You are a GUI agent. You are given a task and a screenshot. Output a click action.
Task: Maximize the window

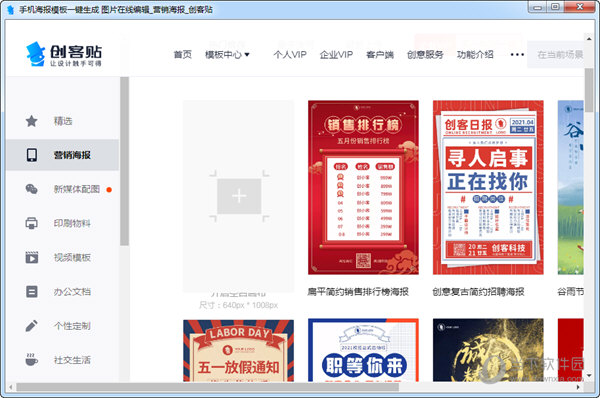point(555,7)
